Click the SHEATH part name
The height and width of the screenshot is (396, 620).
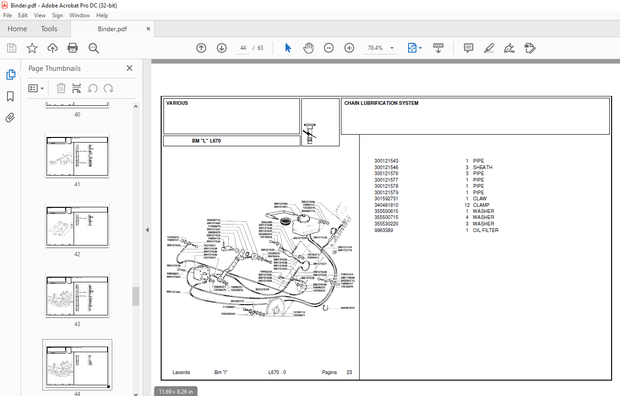coord(482,167)
